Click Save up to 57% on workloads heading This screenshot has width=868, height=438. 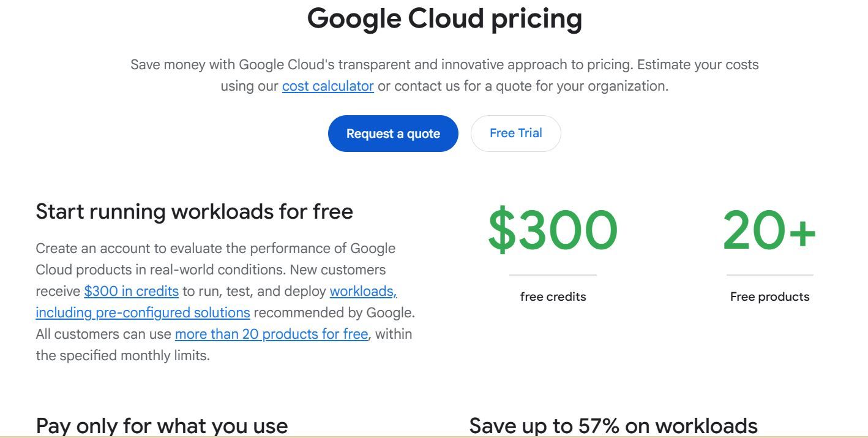(613, 425)
